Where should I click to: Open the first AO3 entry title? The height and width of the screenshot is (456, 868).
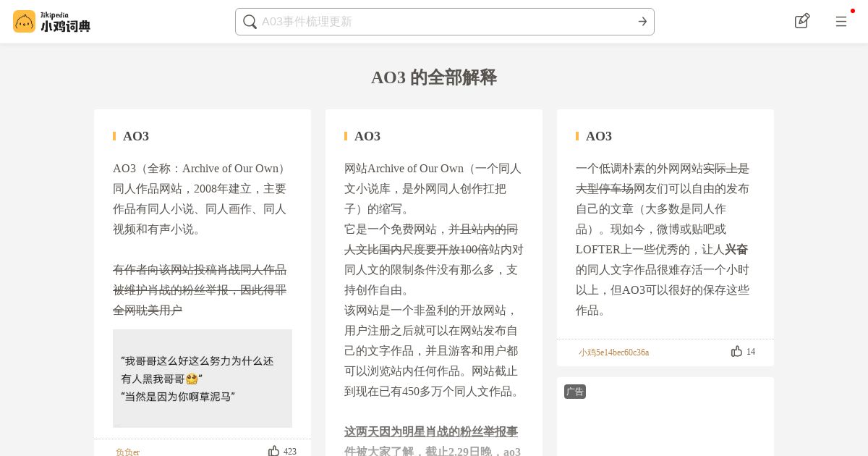(x=136, y=136)
